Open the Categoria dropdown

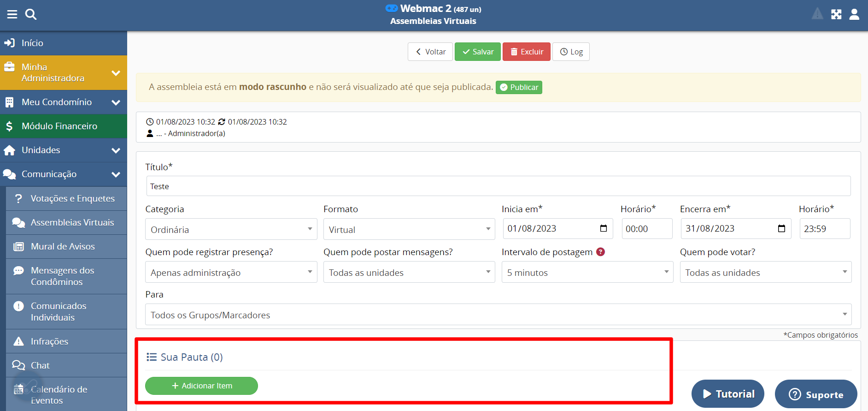click(x=231, y=229)
